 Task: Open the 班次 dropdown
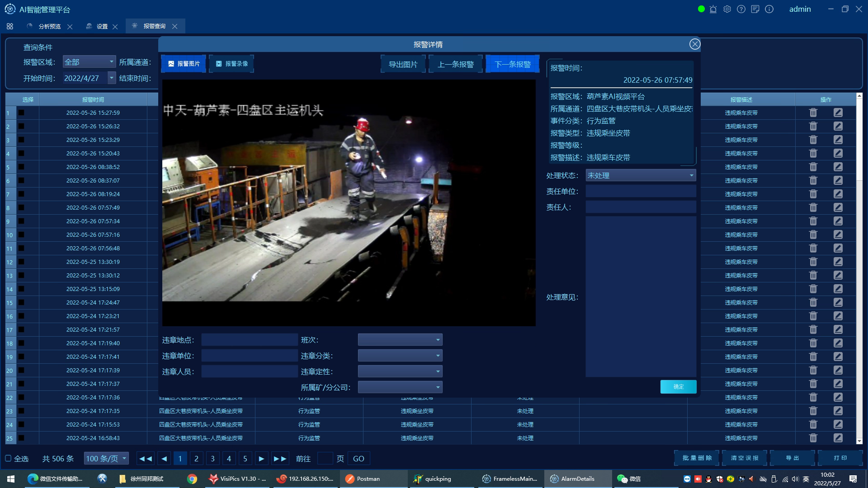tap(400, 340)
